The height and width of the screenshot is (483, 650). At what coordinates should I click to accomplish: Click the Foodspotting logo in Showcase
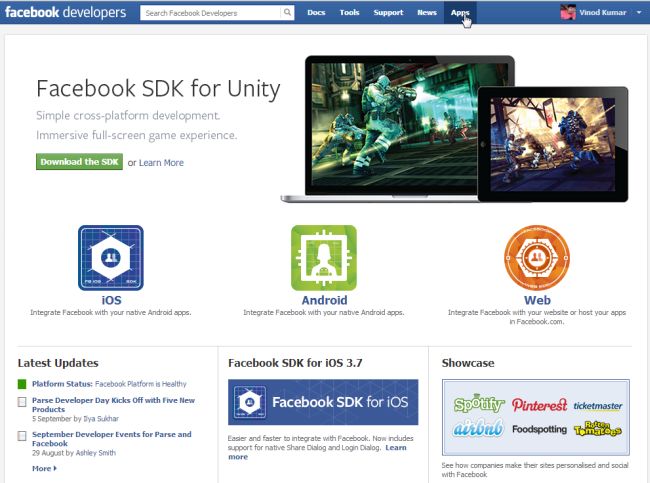click(x=539, y=429)
